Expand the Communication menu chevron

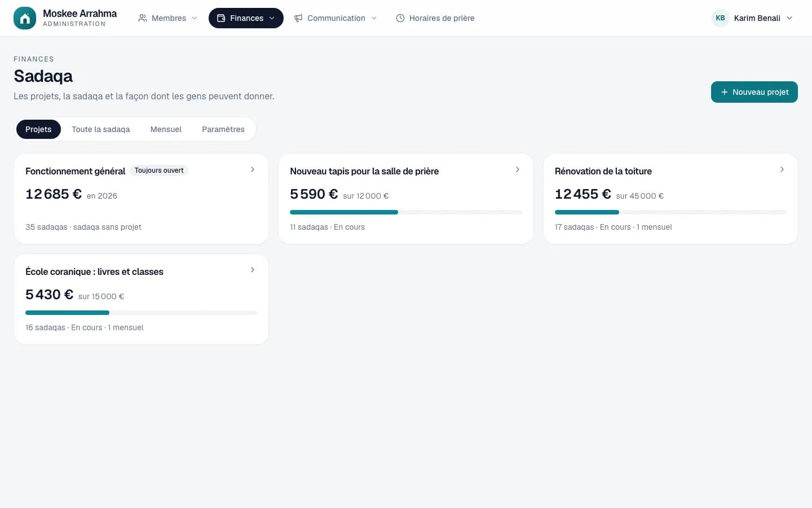pos(374,18)
